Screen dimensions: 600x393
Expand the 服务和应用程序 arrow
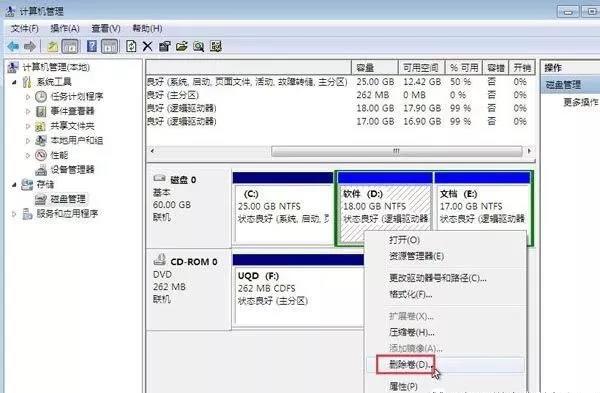click(15, 214)
